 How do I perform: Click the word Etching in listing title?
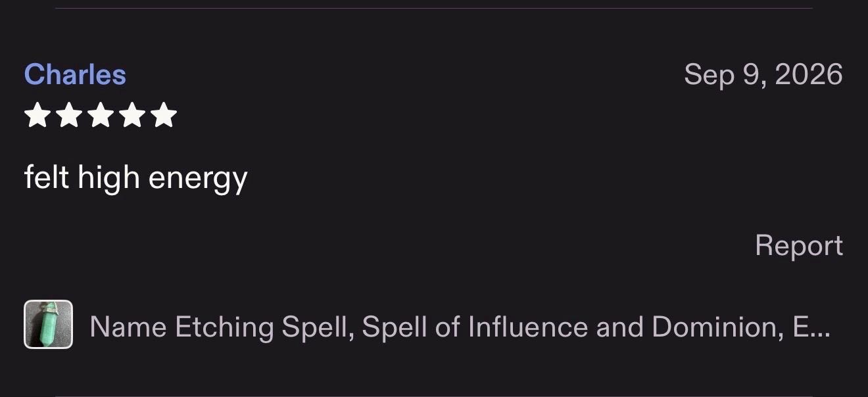coord(224,327)
